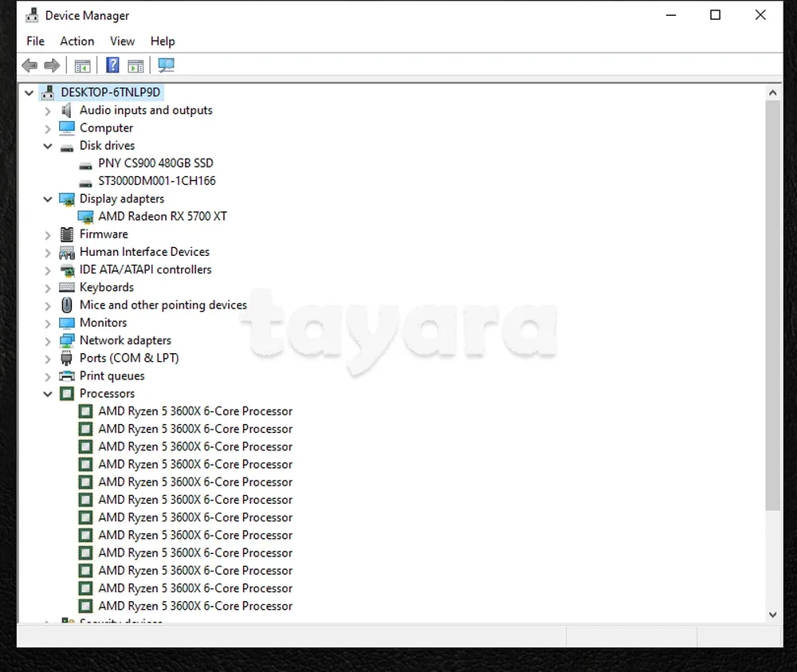Expand the Network adapters category
The width and height of the screenshot is (797, 672).
pos(48,341)
